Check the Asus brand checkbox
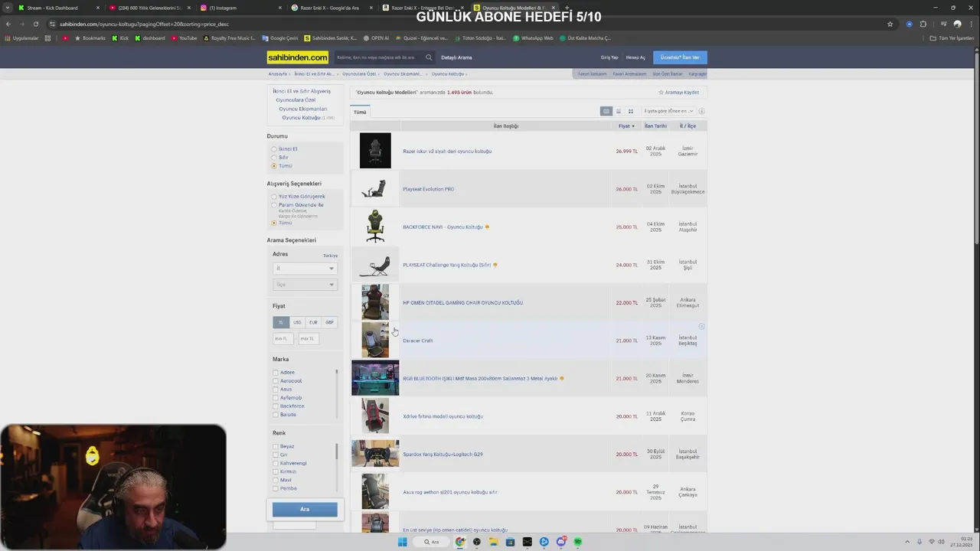This screenshot has height=551, width=980. [276, 390]
